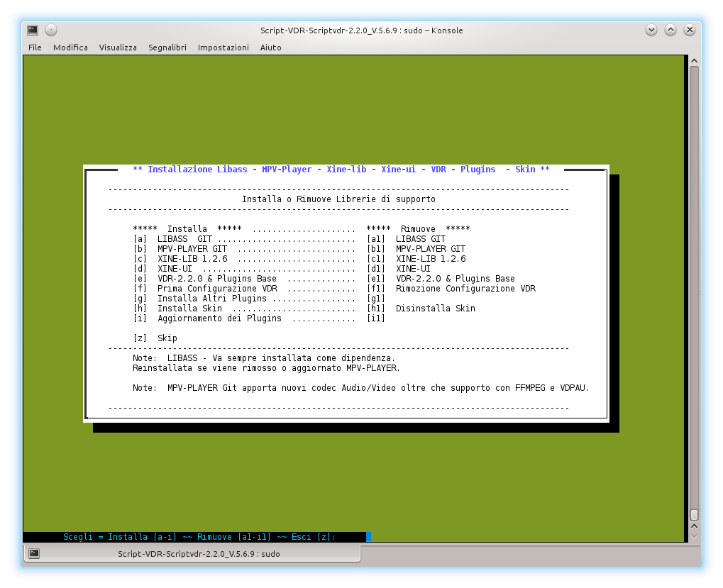Click the input cursor after 'Esci [z]:'
Image resolution: width=723 pixels, height=588 pixels.
pos(368,536)
